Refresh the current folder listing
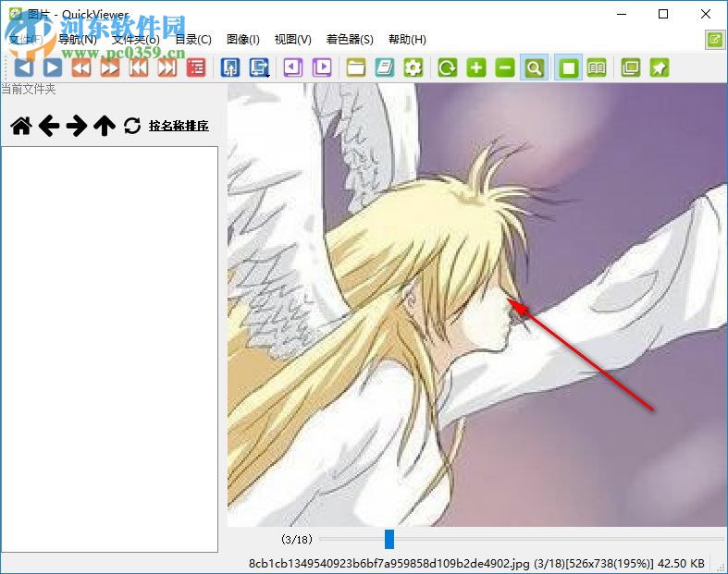Viewport: 728px width, 574px height. click(x=132, y=126)
